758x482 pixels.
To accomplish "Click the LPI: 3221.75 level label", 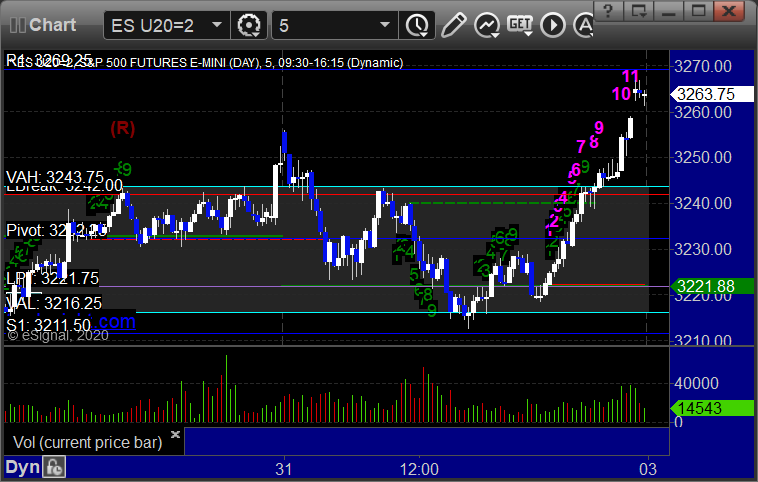I will 52,278.
